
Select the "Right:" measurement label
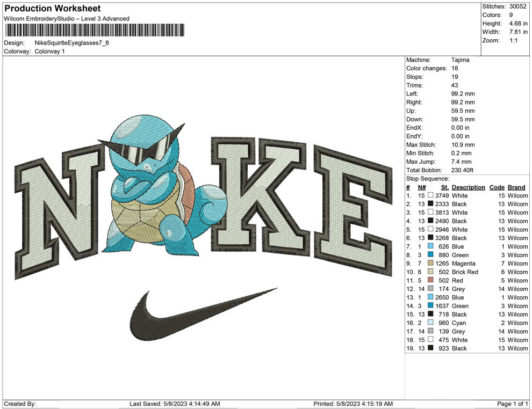coord(414,103)
